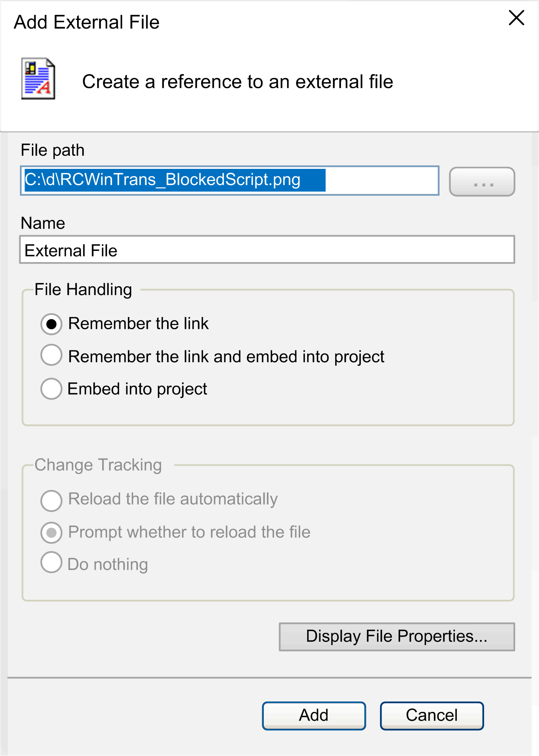Click the Change Tracking group label
Image resolution: width=539 pixels, height=756 pixels.
click(98, 465)
